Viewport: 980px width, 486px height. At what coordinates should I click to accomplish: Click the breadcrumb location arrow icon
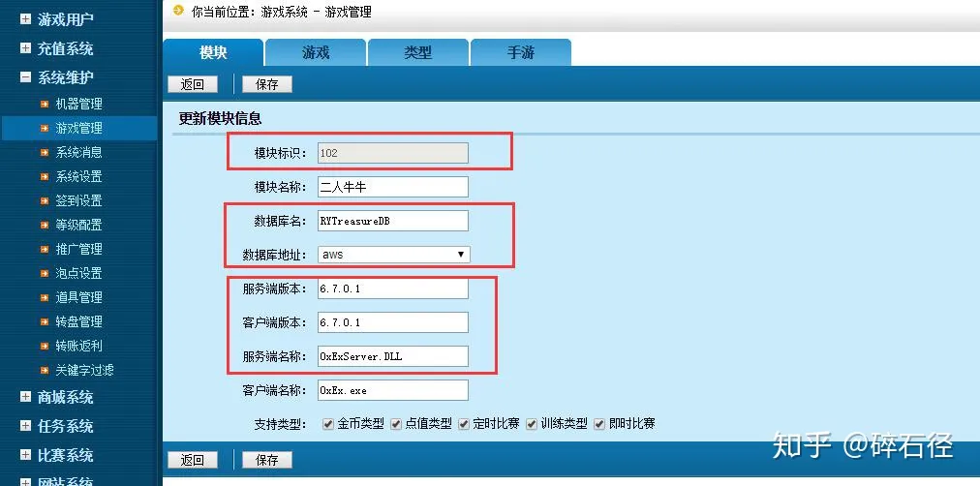point(178,10)
